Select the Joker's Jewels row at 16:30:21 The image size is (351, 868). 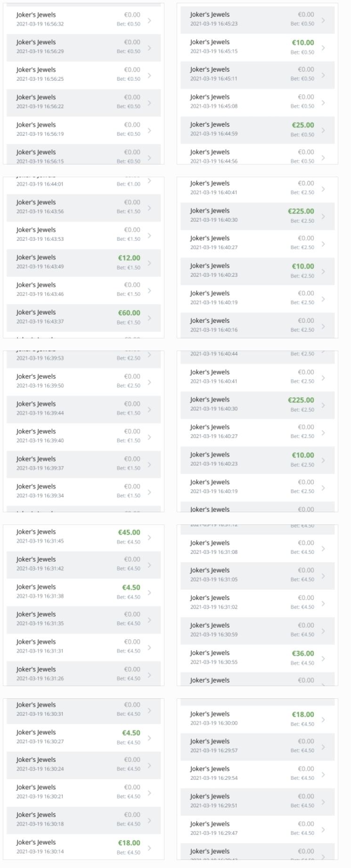coord(83,793)
